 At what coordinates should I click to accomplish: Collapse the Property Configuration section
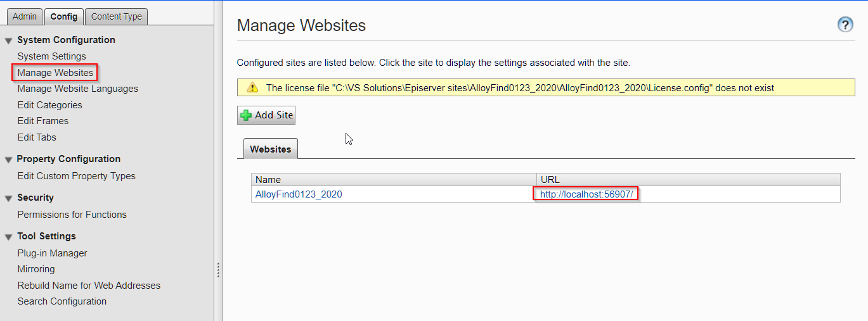[x=8, y=160]
